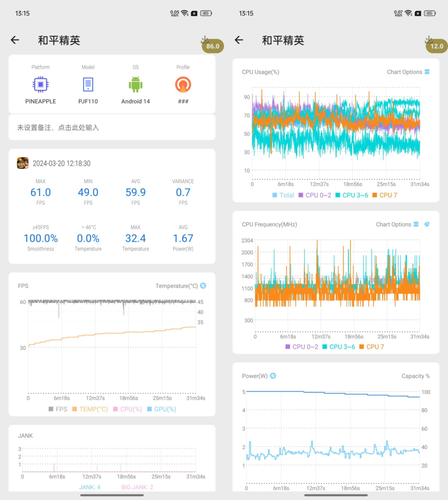Tap the PINEAPPLE platform chip icon
The height and width of the screenshot is (500, 448).
pyautogui.click(x=40, y=85)
